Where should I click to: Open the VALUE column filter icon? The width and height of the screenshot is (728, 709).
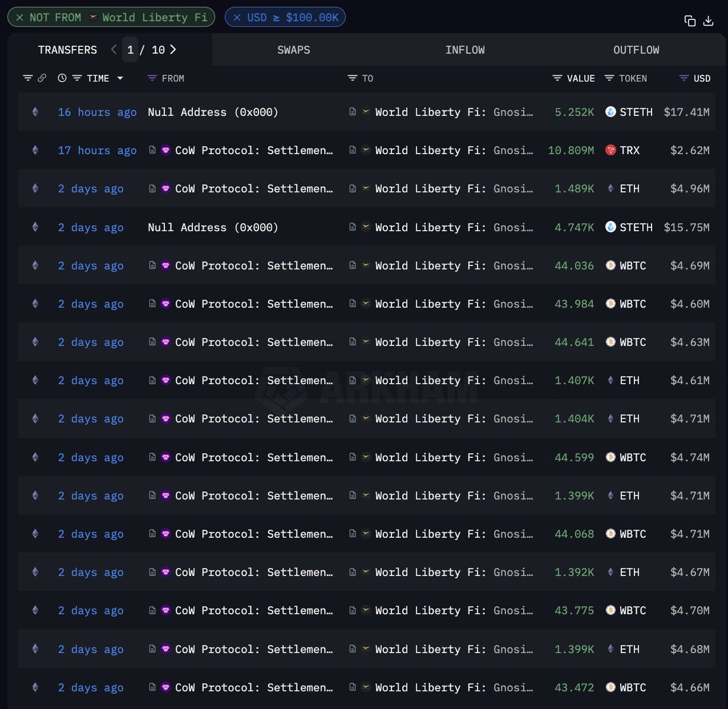558,78
